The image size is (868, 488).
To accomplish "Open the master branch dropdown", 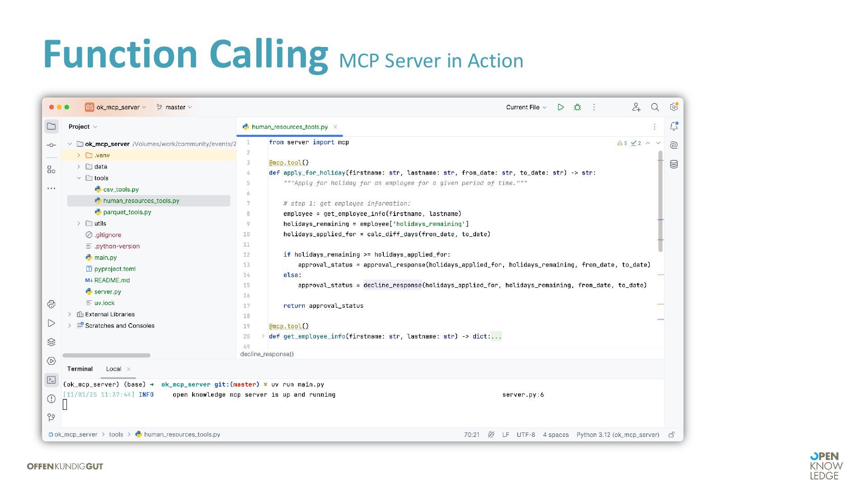I will coord(175,107).
